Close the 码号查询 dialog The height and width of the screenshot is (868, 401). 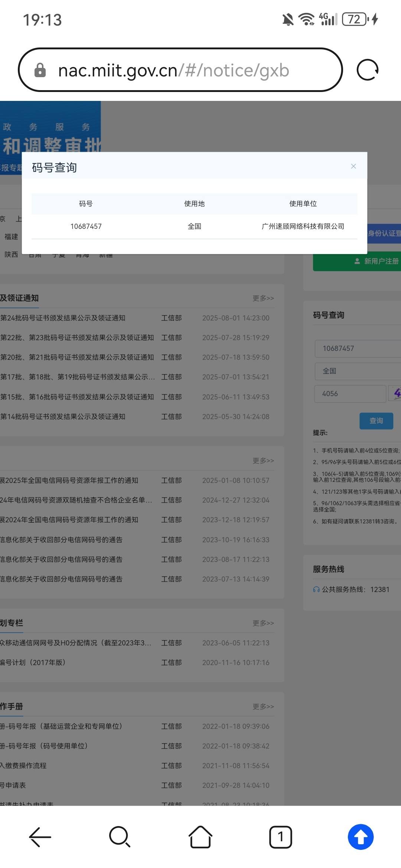(x=353, y=166)
